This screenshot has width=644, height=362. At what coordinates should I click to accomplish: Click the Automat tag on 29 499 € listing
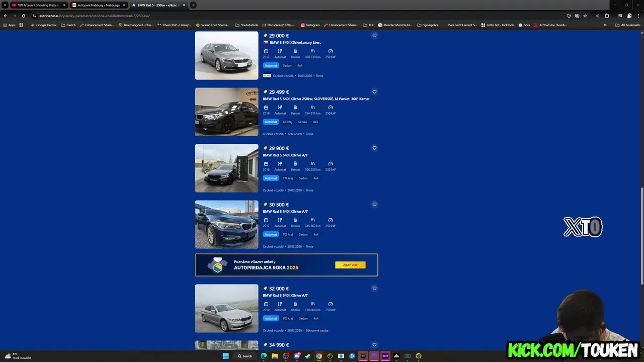pyautogui.click(x=271, y=122)
